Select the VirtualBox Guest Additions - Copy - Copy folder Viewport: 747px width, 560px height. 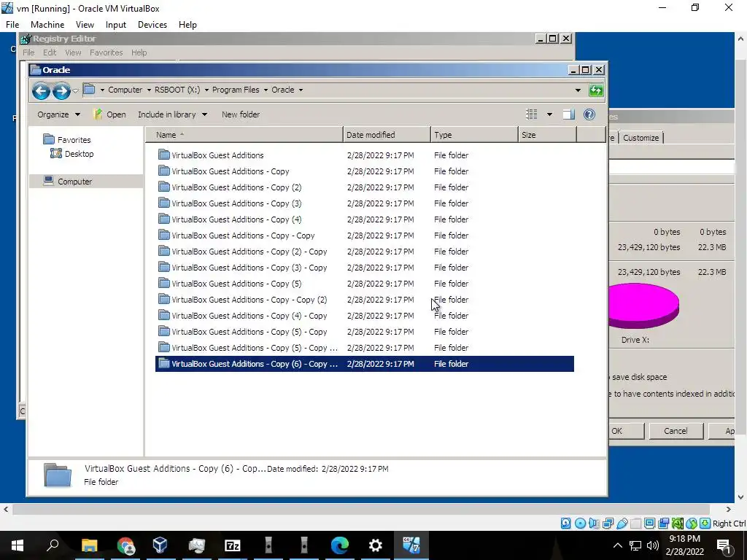pyautogui.click(x=365, y=236)
